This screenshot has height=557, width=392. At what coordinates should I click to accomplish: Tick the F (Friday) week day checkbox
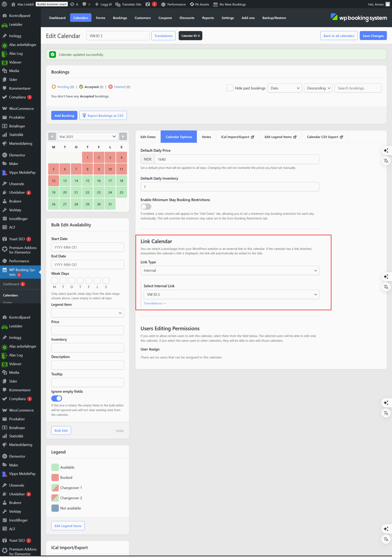click(89, 280)
